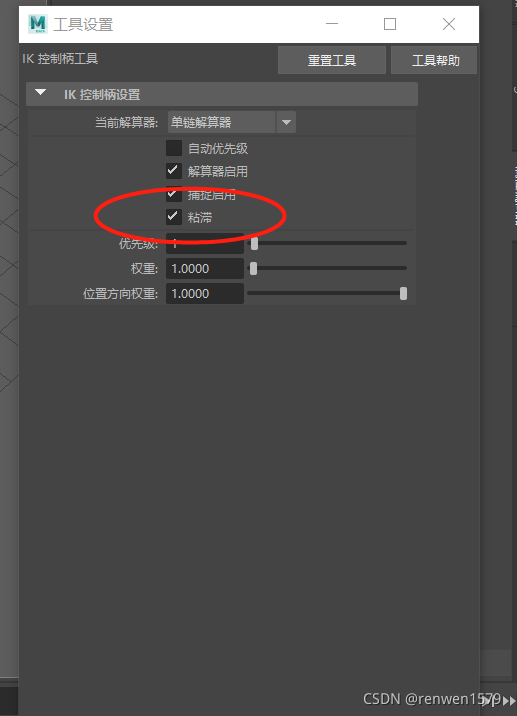Toggle the 捕捉启用 checkbox
Viewport: 517px width, 716px height.
174,194
